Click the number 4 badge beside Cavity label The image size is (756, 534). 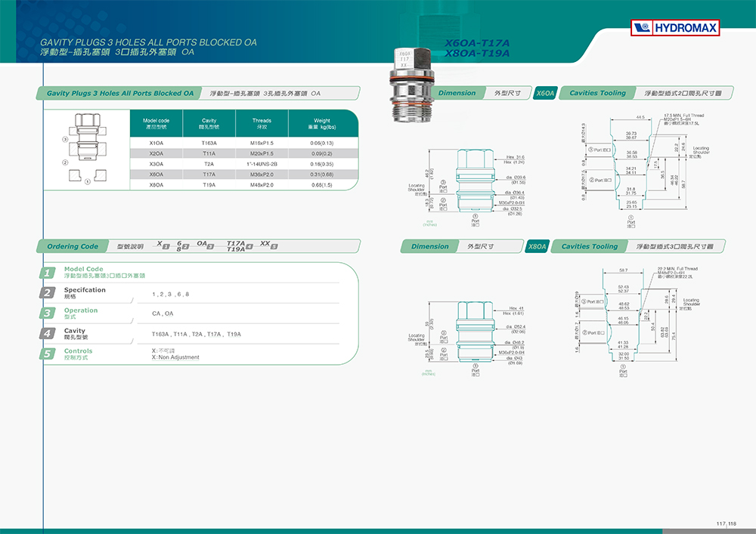47,333
